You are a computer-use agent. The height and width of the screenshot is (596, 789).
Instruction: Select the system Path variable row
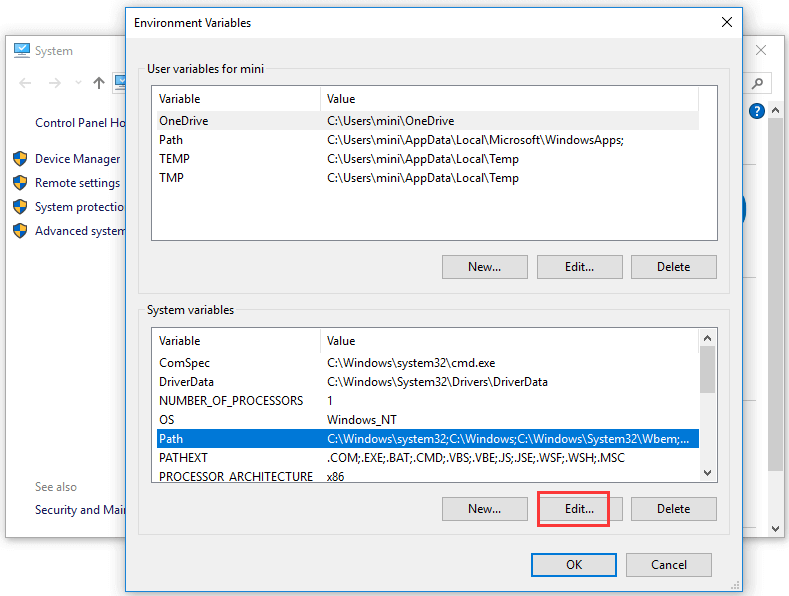tap(428, 438)
